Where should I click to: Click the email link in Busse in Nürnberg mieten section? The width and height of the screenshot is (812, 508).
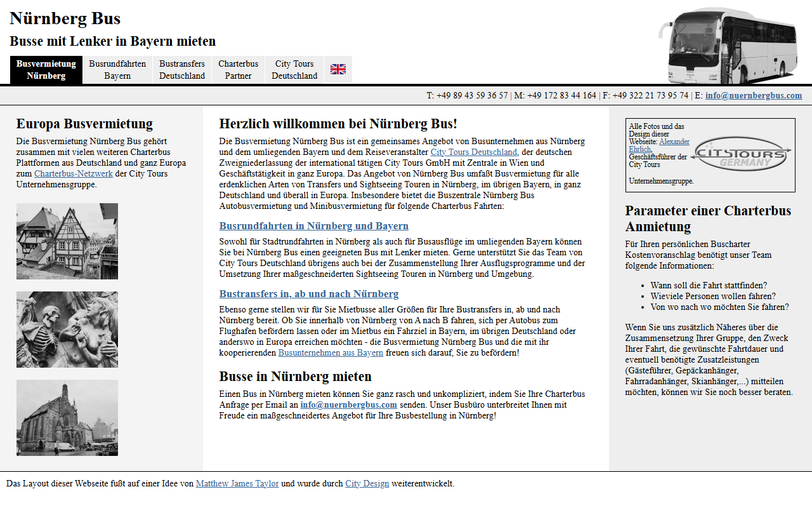point(349,404)
